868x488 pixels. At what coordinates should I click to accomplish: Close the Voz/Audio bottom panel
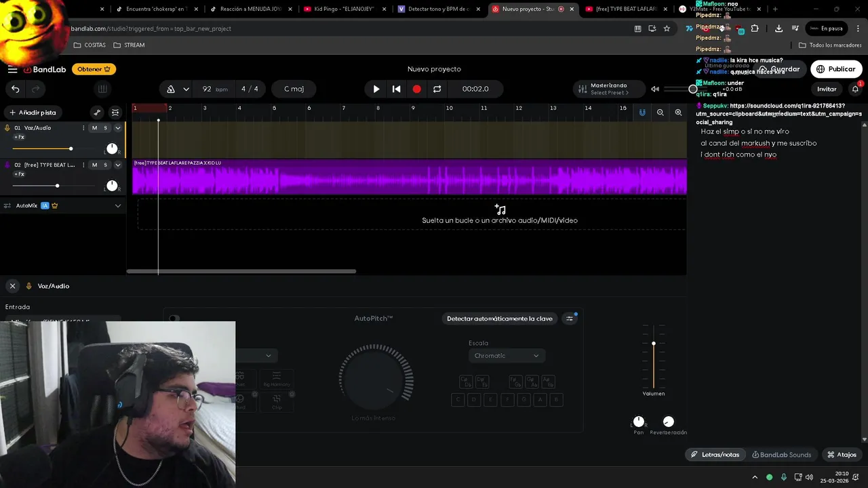coord(12,286)
